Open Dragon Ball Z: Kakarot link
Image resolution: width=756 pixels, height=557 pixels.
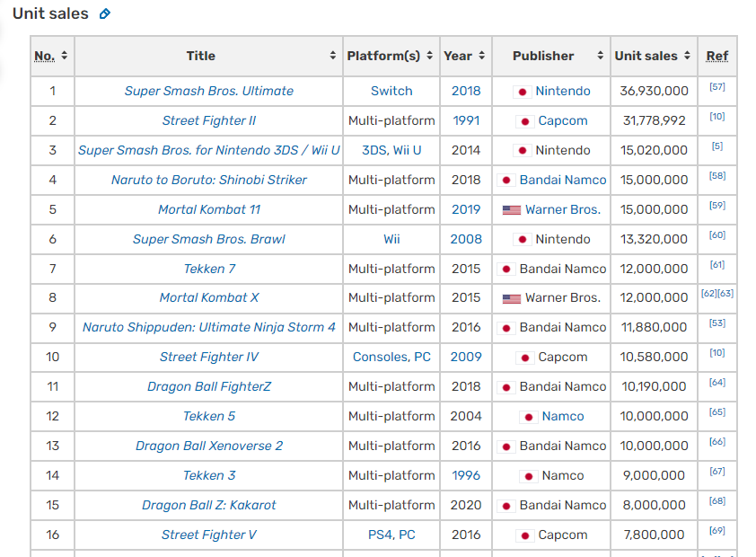[x=209, y=505]
